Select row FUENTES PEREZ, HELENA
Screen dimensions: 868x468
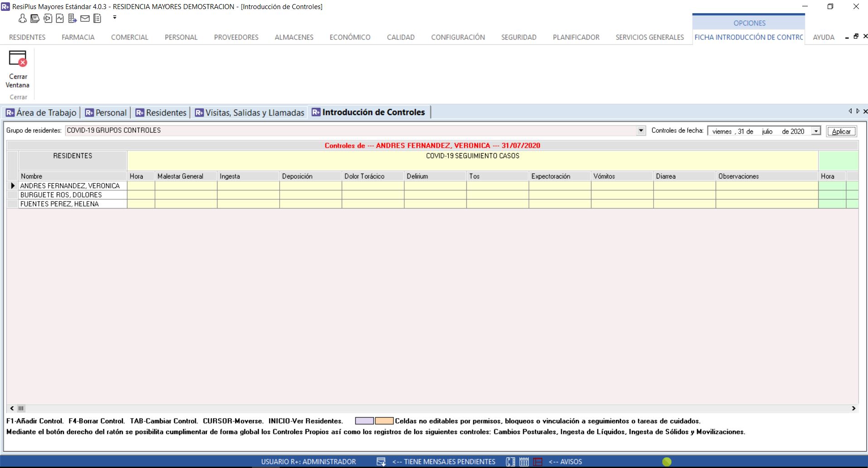click(73, 204)
